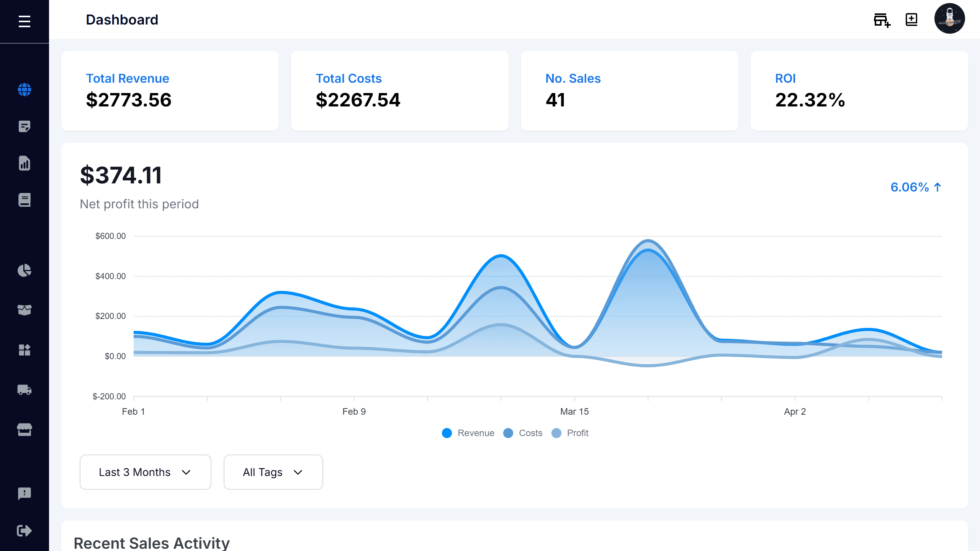This screenshot has height=551, width=980.
Task: Open the add book/record icon in header
Action: 911,19
